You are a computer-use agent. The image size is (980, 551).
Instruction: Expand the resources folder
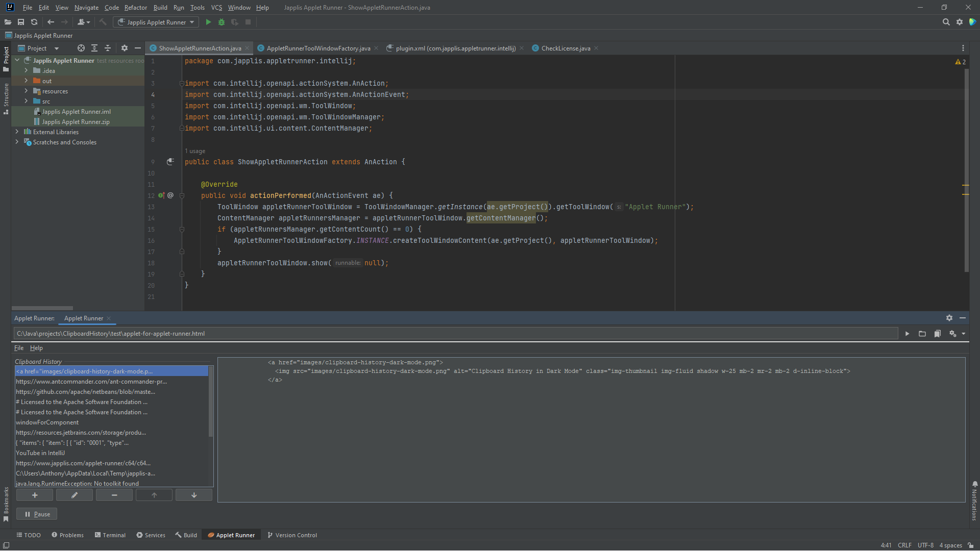coord(26,91)
